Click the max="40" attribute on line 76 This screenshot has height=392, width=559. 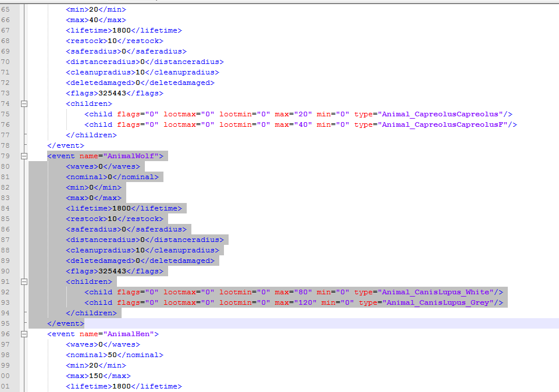coord(293,124)
